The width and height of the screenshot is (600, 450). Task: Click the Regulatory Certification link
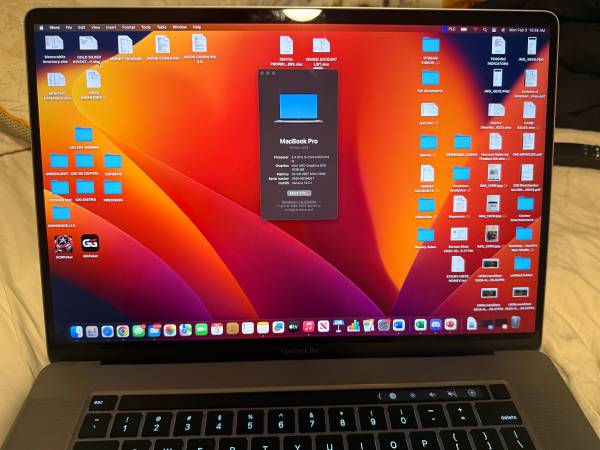pos(298,202)
